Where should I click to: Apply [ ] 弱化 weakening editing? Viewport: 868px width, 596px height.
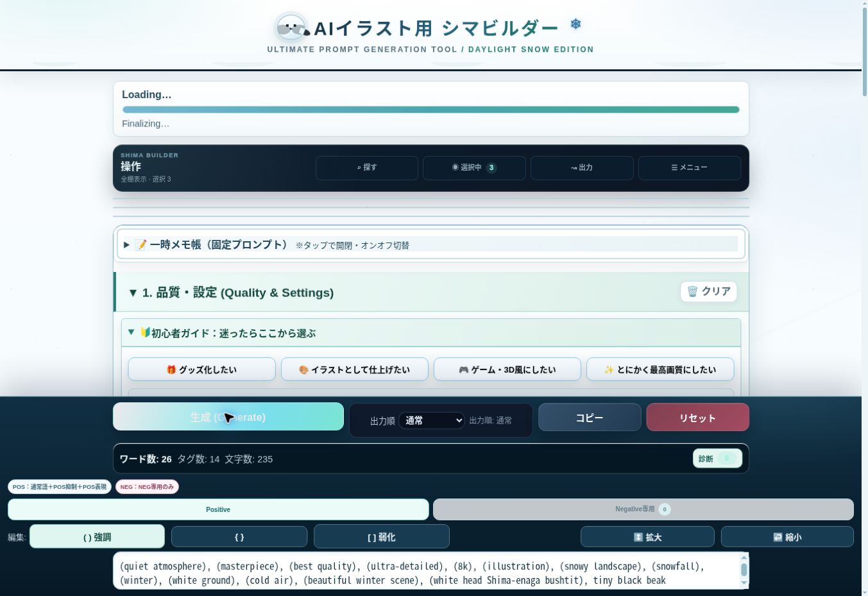point(382,537)
